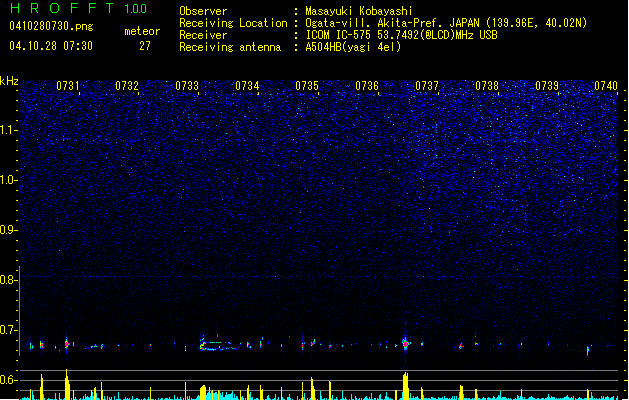Select the meteor count value 27
This screenshot has width=629, height=400.
point(145,46)
